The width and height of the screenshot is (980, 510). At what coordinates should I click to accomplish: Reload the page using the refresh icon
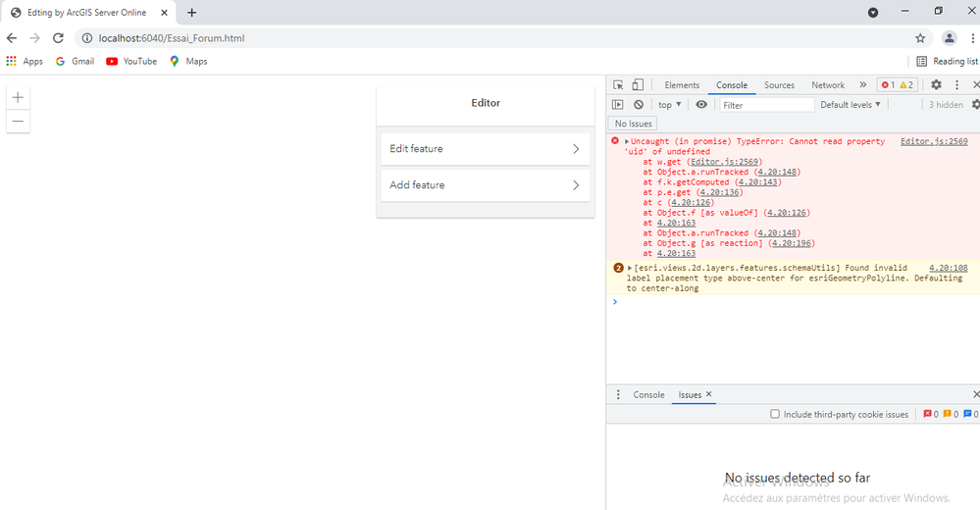[58, 38]
